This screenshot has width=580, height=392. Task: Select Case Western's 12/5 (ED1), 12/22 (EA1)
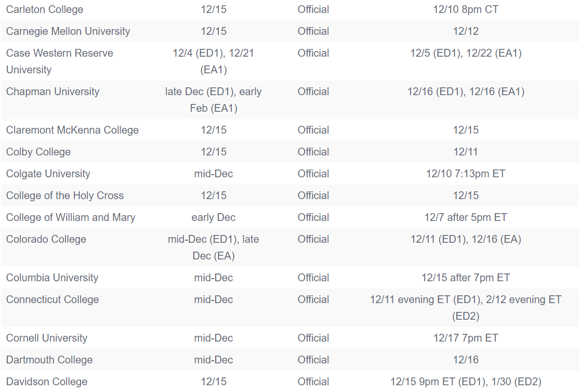466,53
